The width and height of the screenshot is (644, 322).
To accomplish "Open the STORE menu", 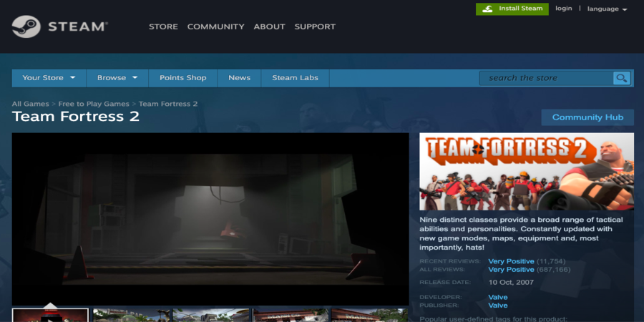I will pyautogui.click(x=163, y=26).
